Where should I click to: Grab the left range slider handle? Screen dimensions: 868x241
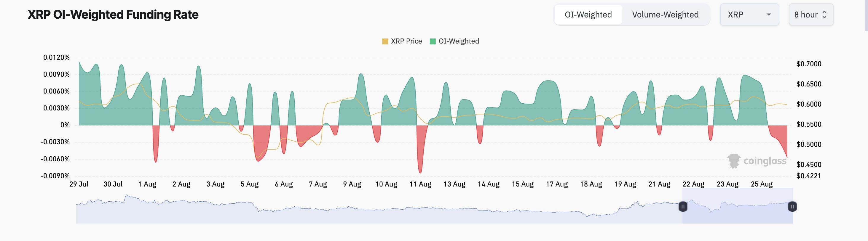[x=683, y=206]
